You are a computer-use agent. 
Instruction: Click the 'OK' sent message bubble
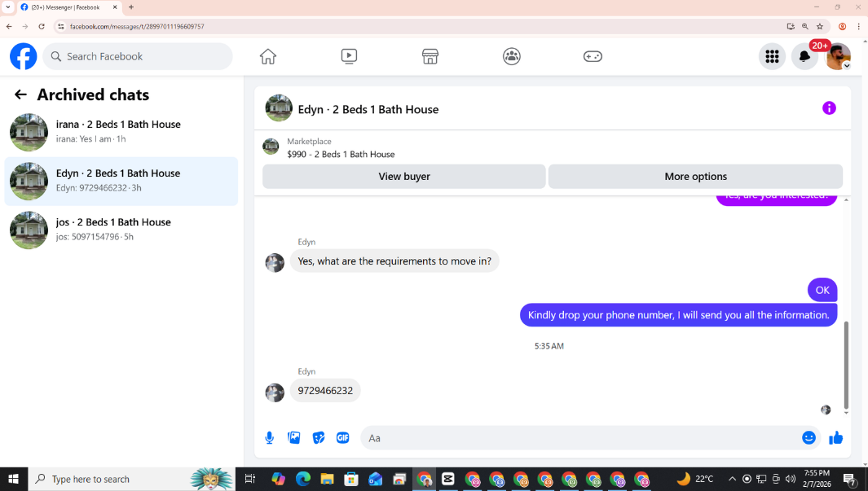coord(822,291)
